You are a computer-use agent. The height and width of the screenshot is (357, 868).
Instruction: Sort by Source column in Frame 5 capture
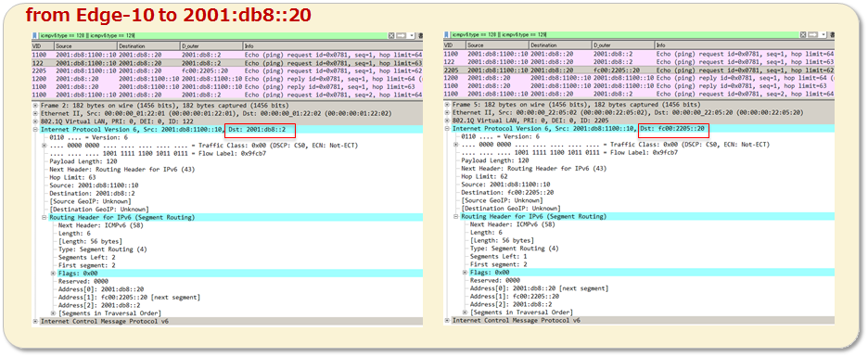497,45
